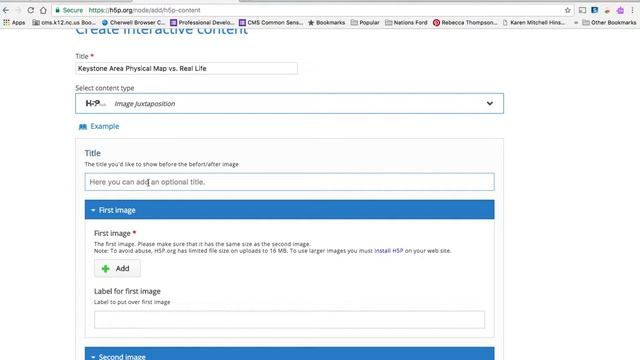This screenshot has width=640, height=360.
Task: Open Professional Development bookmark
Action: (x=202, y=22)
